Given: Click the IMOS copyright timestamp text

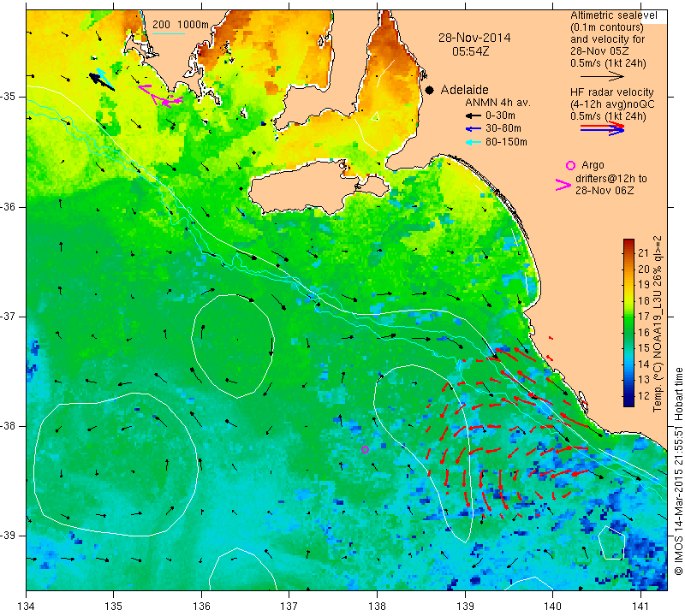Looking at the screenshot, I should tap(678, 471).
